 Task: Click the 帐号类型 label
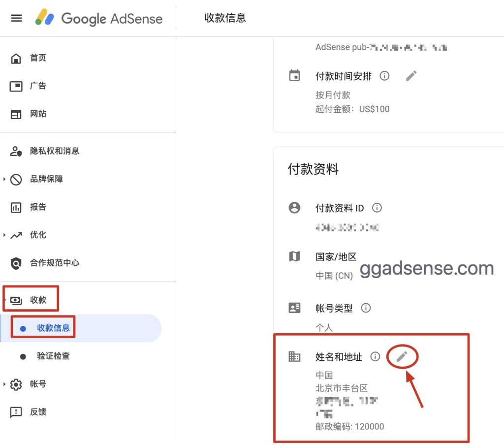334,308
